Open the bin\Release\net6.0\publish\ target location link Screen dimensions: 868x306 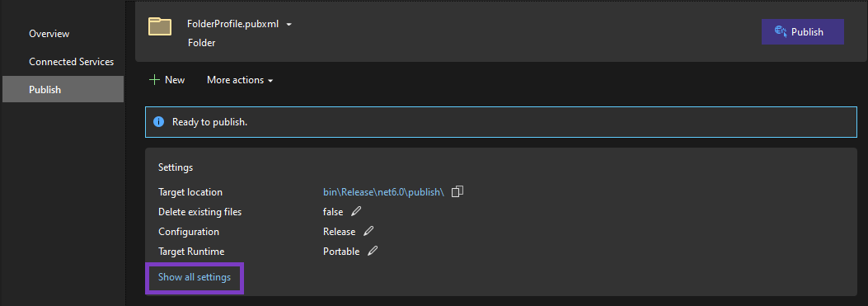[383, 192]
